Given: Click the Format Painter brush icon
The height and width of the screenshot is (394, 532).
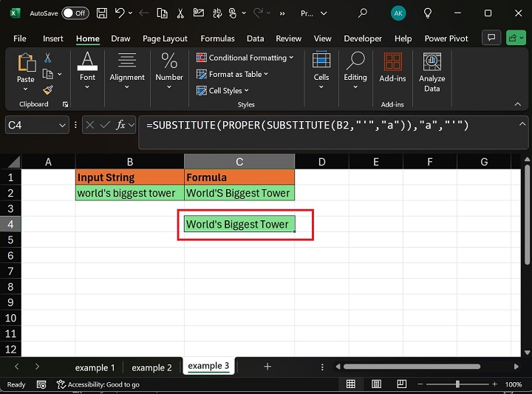Looking at the screenshot, I should pyautogui.click(x=48, y=89).
